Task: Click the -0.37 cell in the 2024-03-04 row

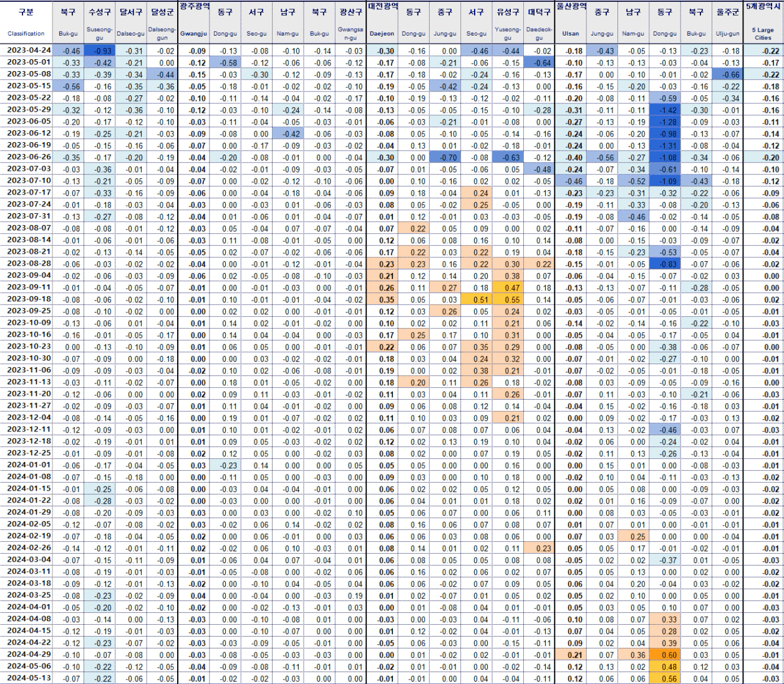Action: pos(665,560)
